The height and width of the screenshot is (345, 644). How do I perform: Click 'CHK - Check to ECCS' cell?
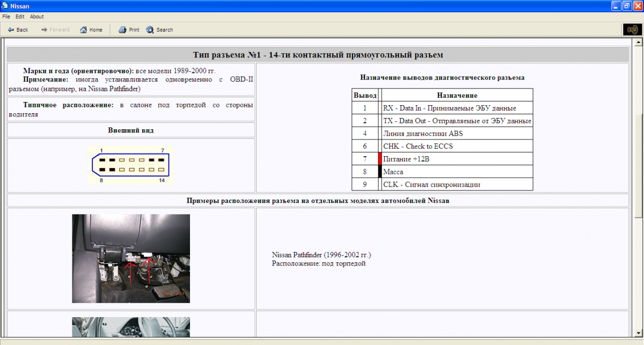(457, 146)
